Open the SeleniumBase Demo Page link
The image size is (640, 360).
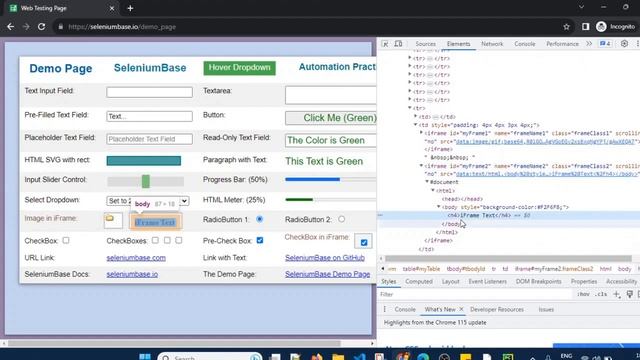327,274
